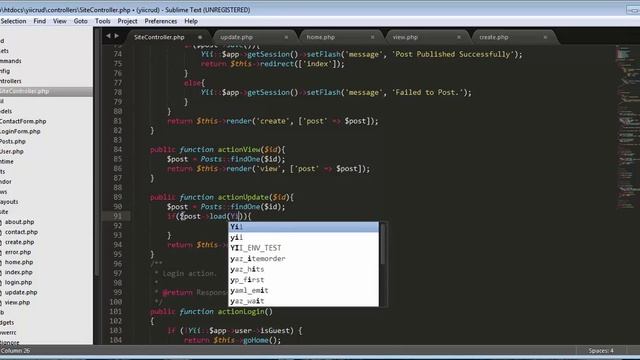Screen dimensions: 640x360
Task: Open view.php from sidebar
Action: pyautogui.click(x=17, y=302)
